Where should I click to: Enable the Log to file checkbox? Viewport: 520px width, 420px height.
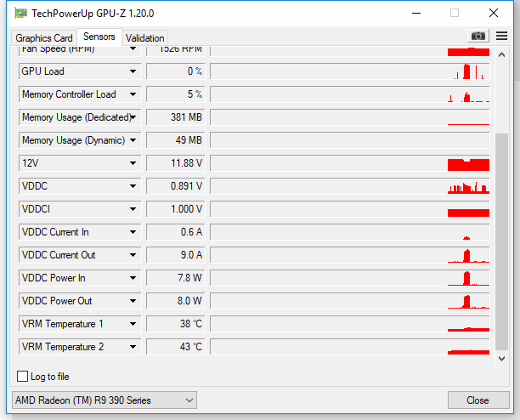pyautogui.click(x=22, y=376)
